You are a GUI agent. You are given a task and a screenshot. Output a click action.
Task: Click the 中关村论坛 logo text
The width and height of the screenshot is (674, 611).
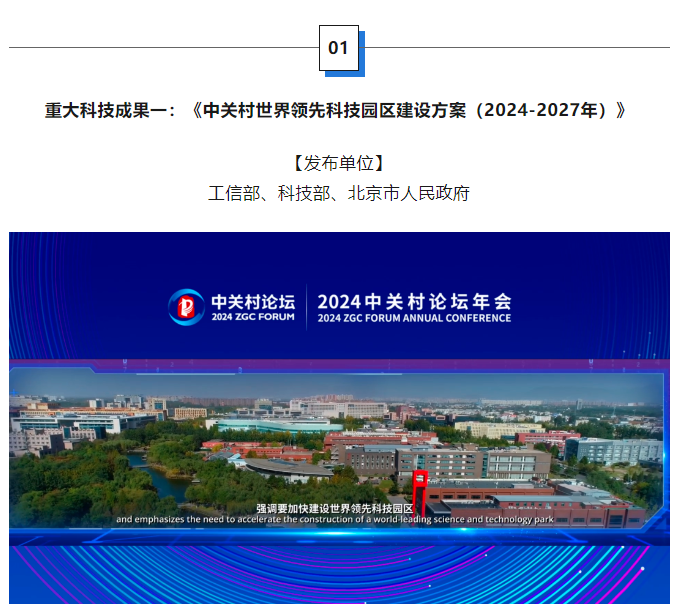click(x=253, y=300)
